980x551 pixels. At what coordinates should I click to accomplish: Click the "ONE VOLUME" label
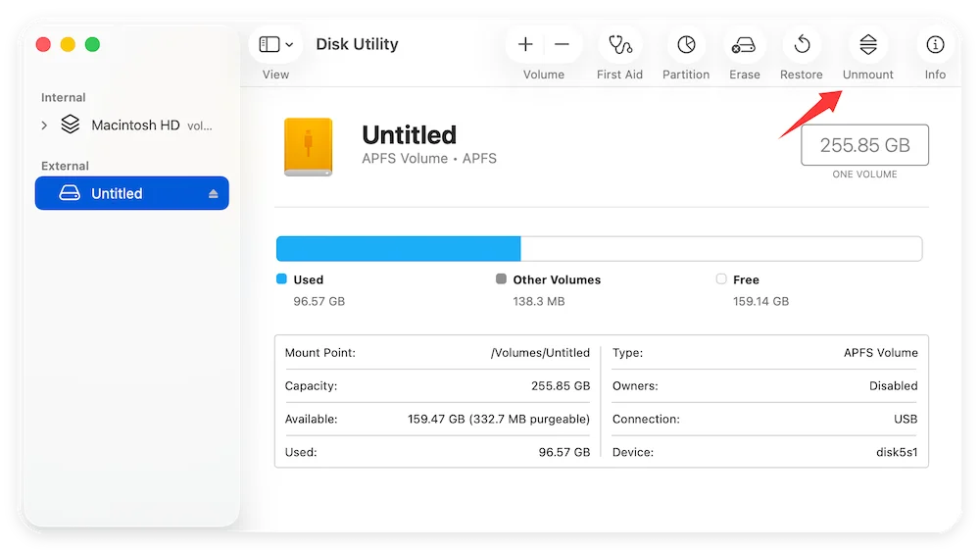click(x=865, y=175)
